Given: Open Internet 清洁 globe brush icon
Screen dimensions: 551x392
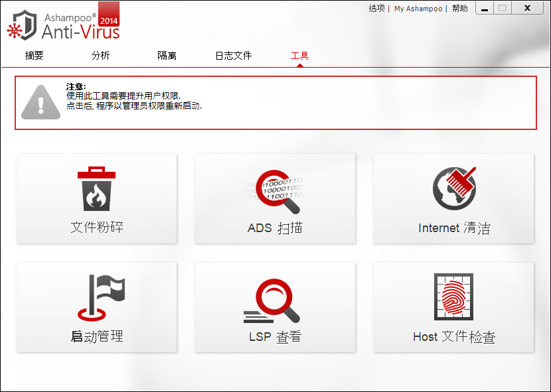Looking at the screenshot, I should pyautogui.click(x=454, y=189).
